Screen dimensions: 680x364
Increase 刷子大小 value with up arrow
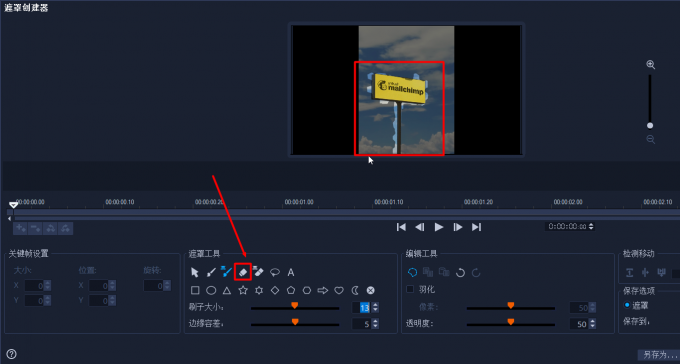point(375,305)
